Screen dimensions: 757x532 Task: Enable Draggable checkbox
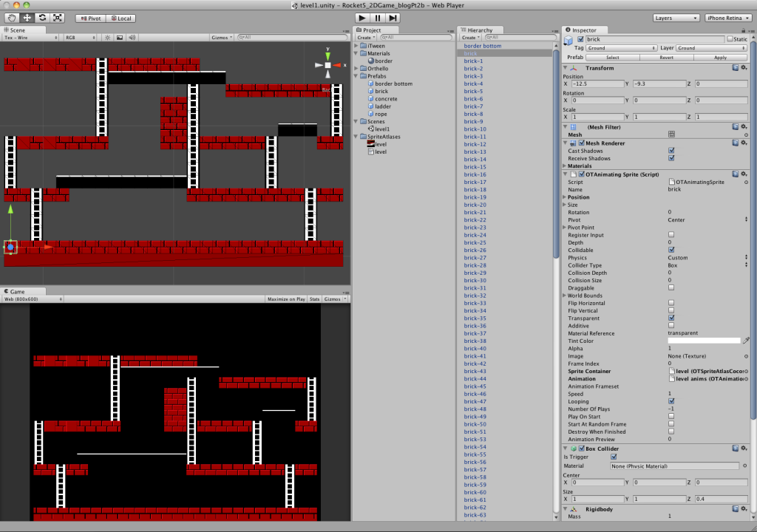pos(671,287)
